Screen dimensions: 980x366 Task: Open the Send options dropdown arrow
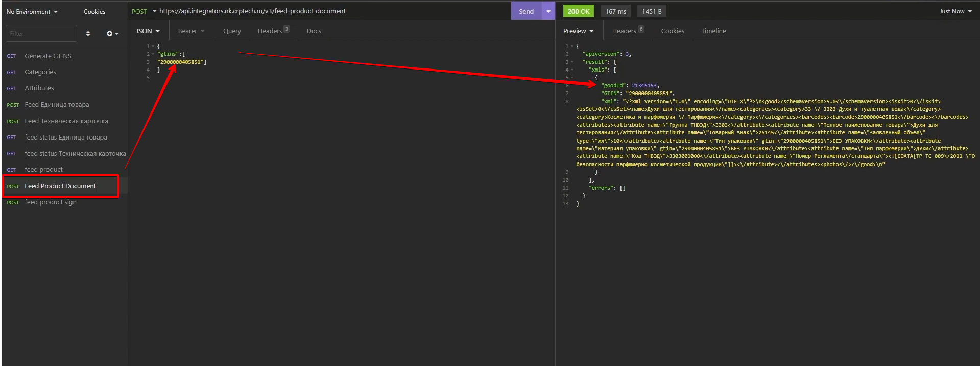(548, 11)
